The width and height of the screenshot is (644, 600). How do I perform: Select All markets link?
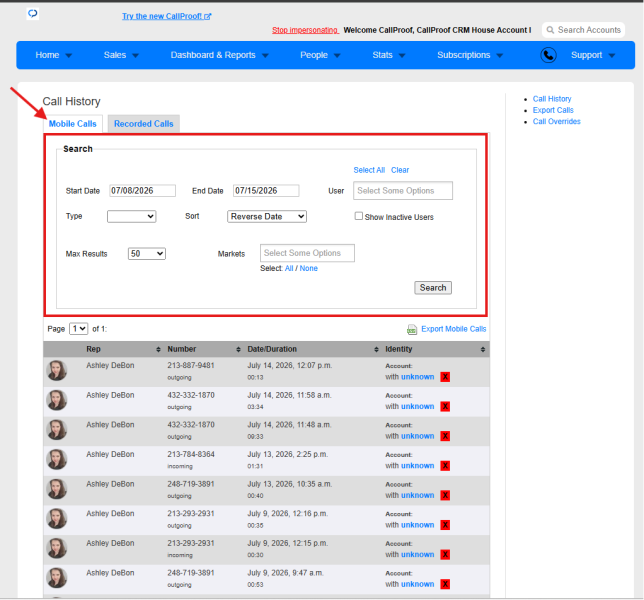[x=289, y=268]
